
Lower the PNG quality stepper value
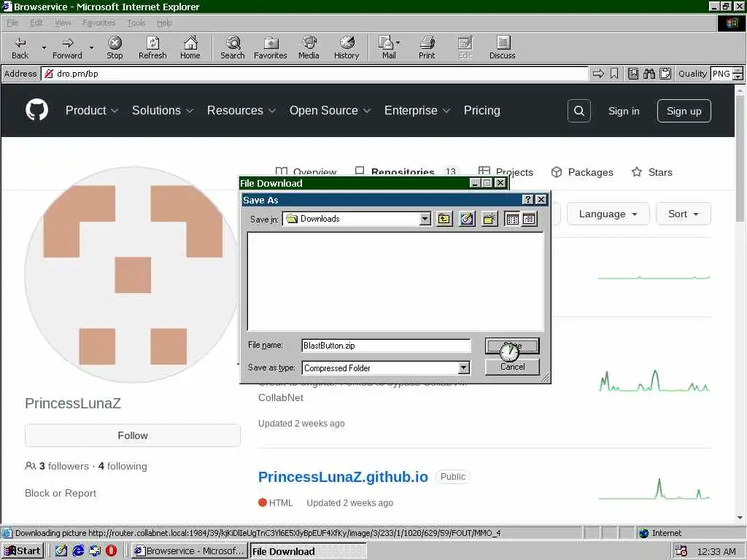click(x=738, y=77)
